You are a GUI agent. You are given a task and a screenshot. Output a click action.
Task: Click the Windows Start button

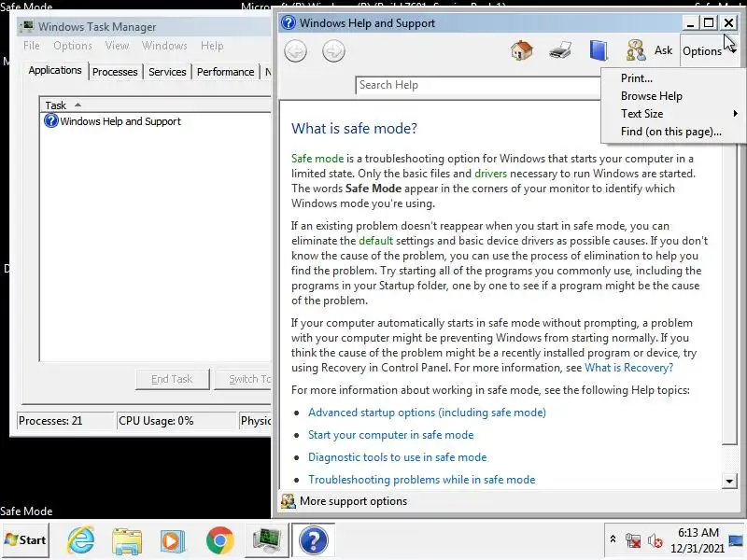click(25, 540)
